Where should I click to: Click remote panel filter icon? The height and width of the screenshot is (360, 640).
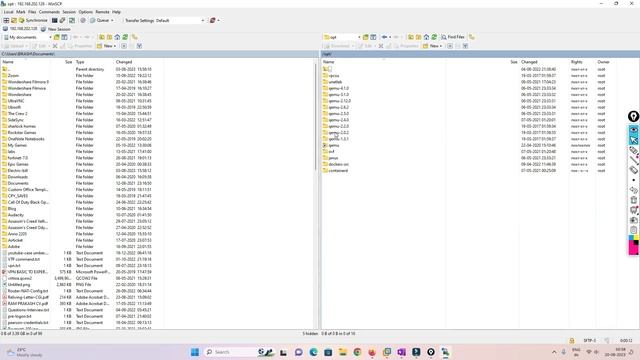pyautogui.click(x=373, y=37)
